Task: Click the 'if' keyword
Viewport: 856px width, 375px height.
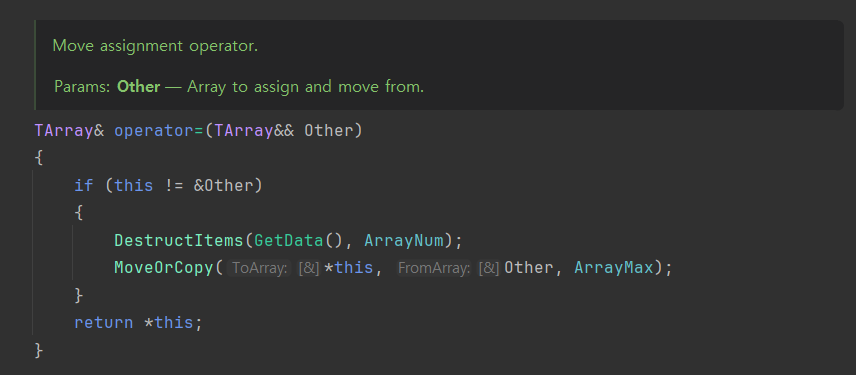Action: click(84, 186)
